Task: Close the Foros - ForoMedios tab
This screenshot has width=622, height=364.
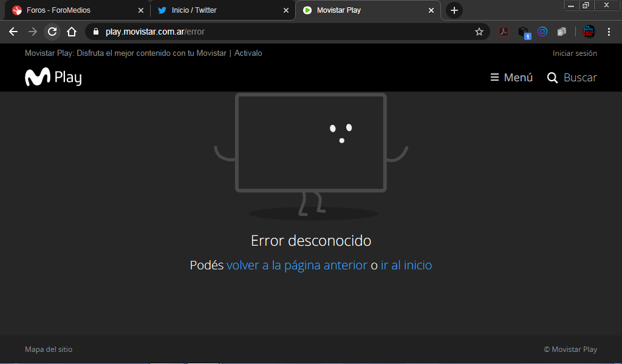Action: tap(141, 10)
